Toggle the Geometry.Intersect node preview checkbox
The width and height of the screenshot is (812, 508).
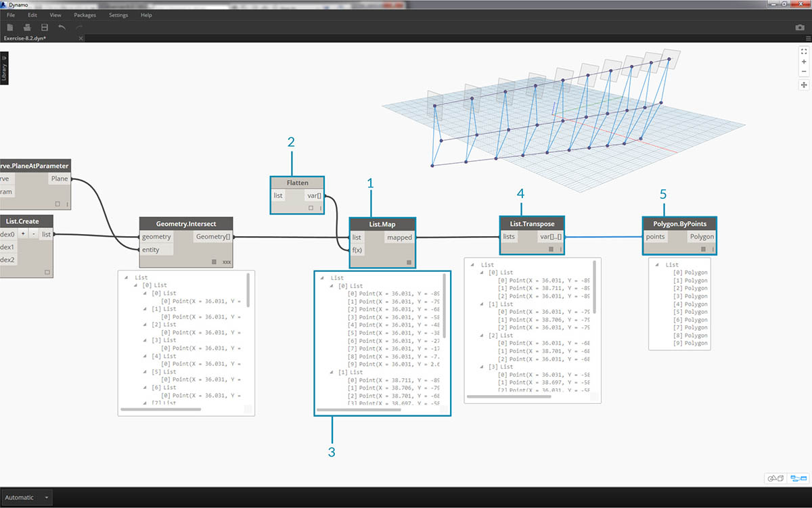[215, 261]
